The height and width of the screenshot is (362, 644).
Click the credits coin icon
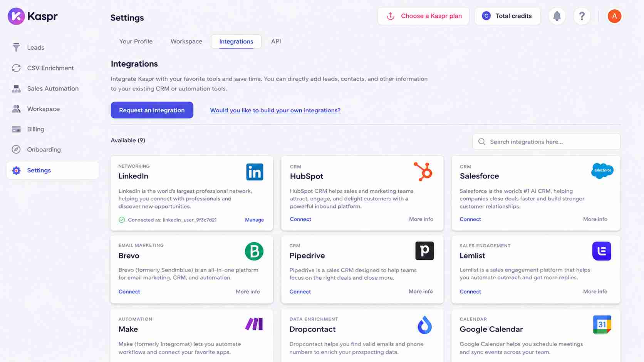click(486, 16)
